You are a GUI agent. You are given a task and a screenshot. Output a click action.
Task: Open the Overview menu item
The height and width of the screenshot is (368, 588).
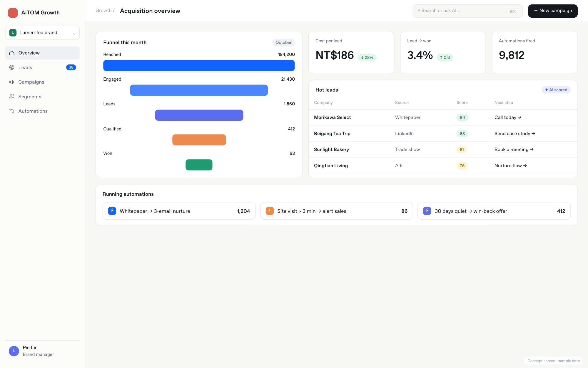(x=42, y=53)
